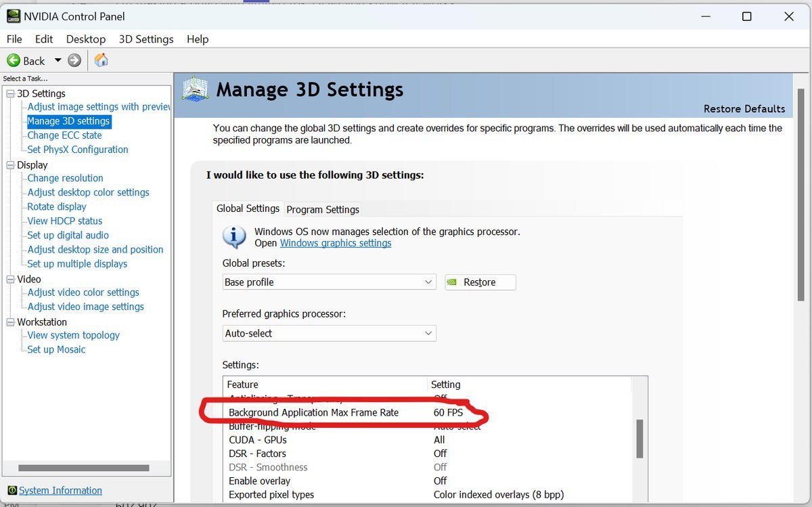Collapse the 3D Settings tree node
The image size is (812, 507).
pyautogui.click(x=10, y=93)
